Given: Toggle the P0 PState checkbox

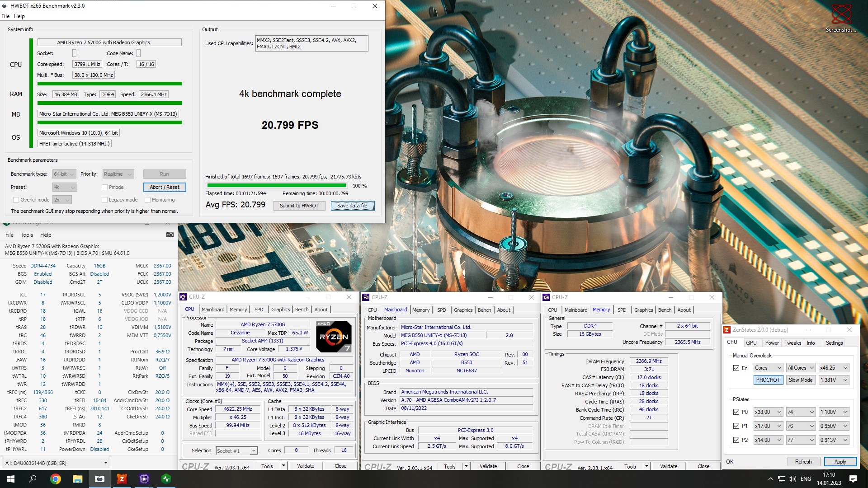Looking at the screenshot, I should click(x=736, y=412).
